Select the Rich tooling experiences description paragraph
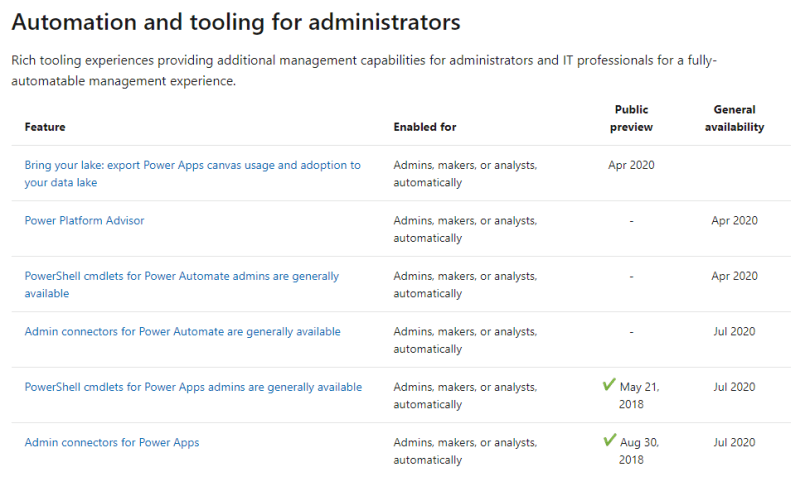 (364, 71)
